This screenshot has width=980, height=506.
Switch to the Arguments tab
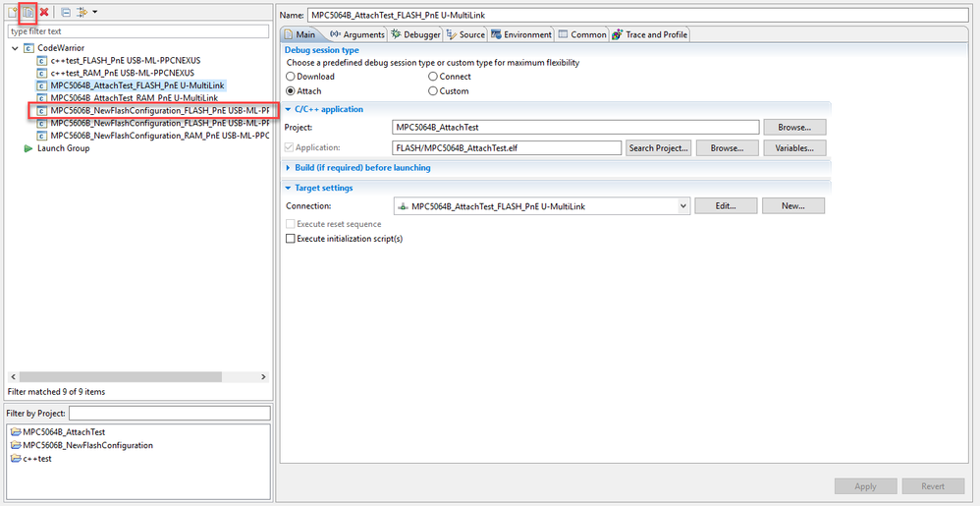click(356, 34)
